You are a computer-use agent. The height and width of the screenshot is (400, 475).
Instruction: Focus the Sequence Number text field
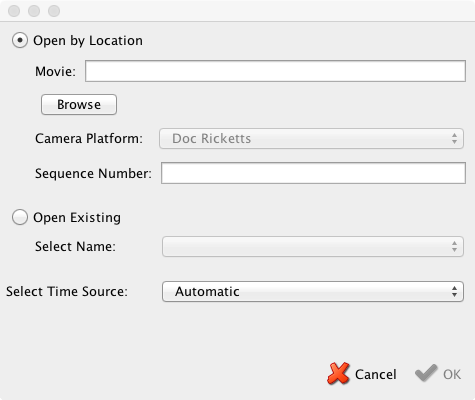(x=313, y=173)
